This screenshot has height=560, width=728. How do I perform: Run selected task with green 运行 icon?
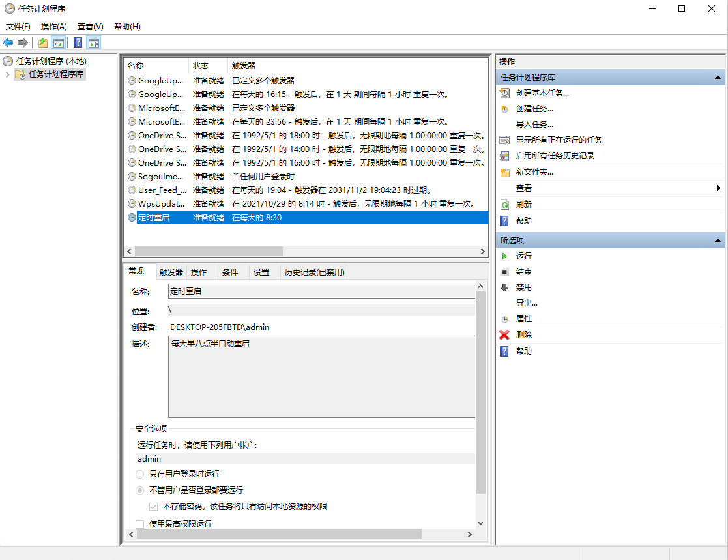click(x=504, y=256)
